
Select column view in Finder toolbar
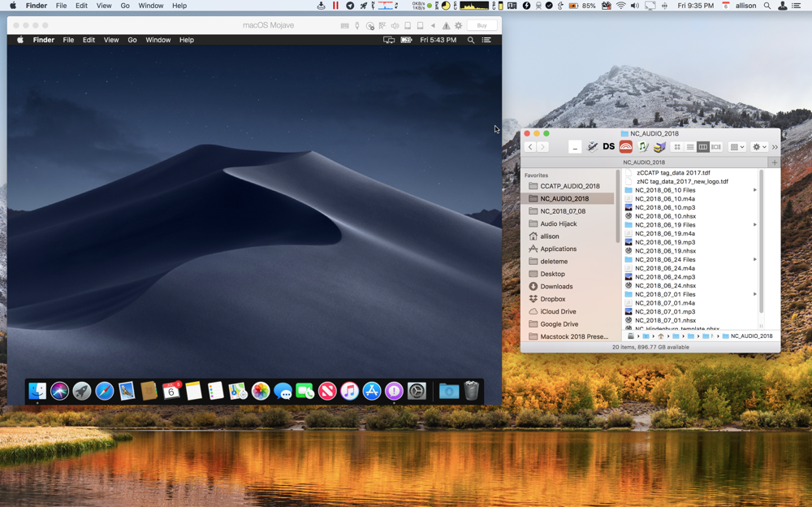(x=702, y=147)
